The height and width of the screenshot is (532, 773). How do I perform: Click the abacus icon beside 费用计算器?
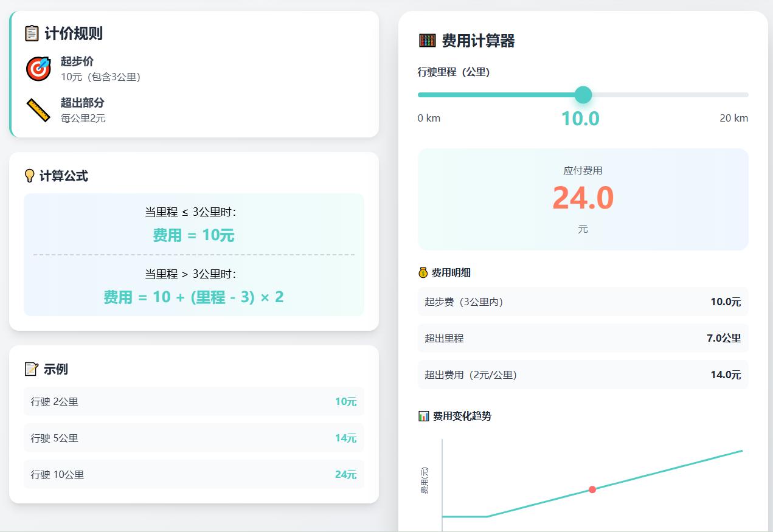coord(428,41)
